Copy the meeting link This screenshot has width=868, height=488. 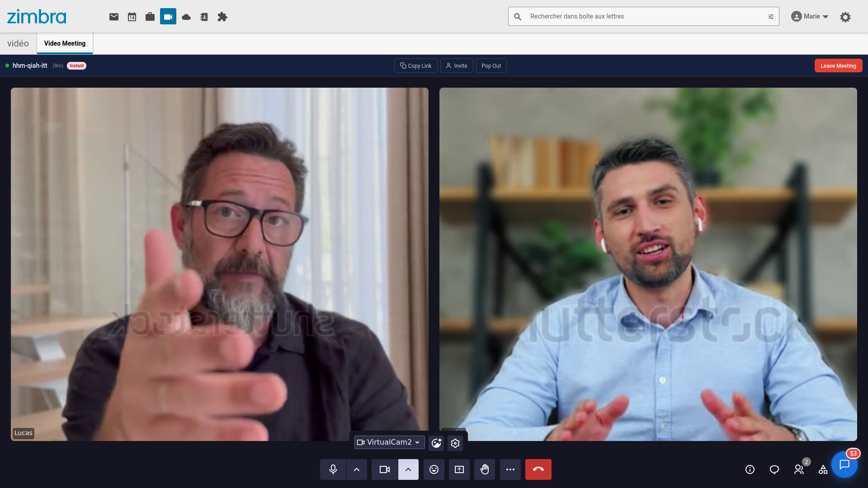(415, 66)
